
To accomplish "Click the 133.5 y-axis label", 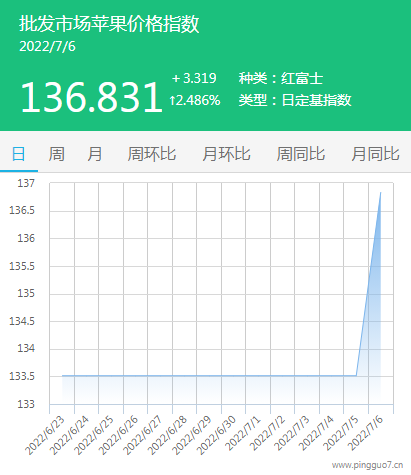I will pyautogui.click(x=22, y=376).
